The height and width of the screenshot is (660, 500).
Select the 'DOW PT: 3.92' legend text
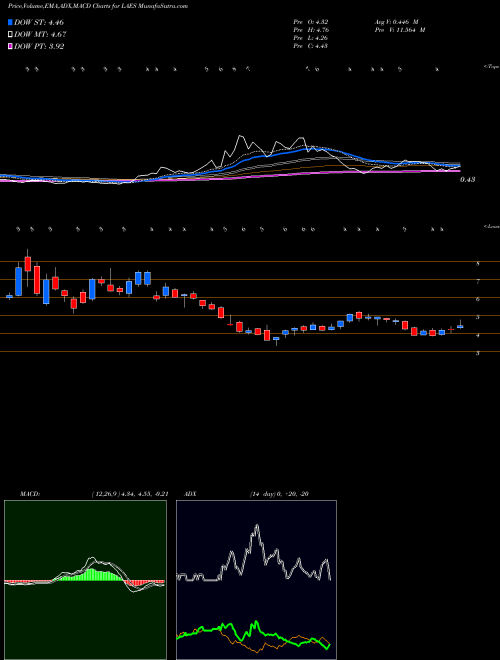pyautogui.click(x=39, y=47)
